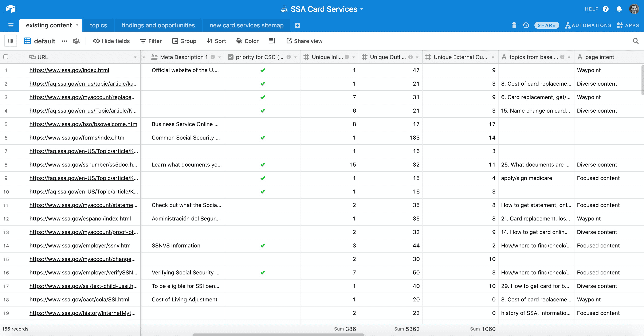Click info icon on topics from base column
644x336 pixels.
562,57
